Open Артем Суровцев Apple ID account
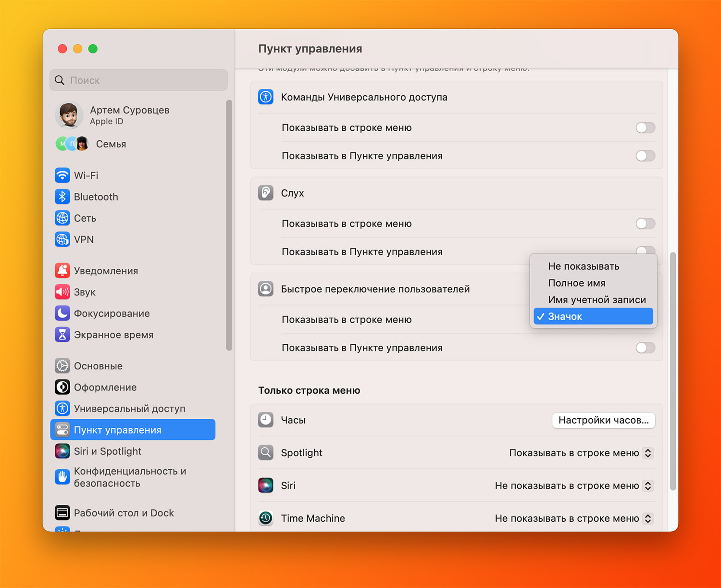Viewport: 721px width, 588px height. [x=129, y=115]
